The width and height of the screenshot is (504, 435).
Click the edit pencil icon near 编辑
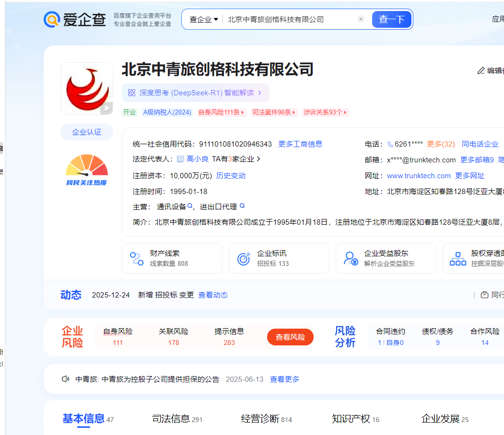pyautogui.click(x=481, y=70)
